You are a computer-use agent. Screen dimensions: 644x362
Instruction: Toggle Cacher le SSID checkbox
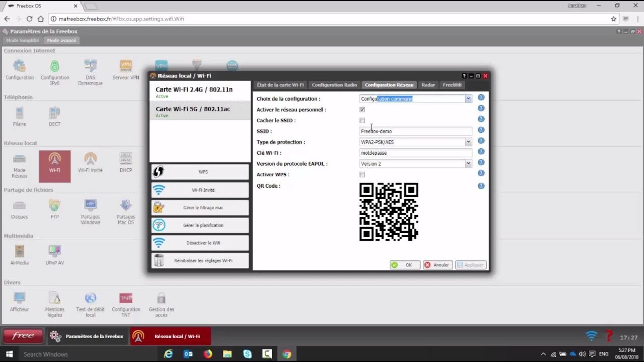[x=362, y=120]
